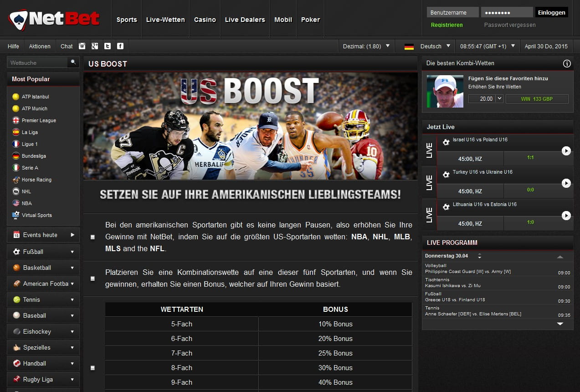Select Greece U18 vs. Finland U18 event
The width and height of the screenshot is (580, 392).
(x=498, y=297)
